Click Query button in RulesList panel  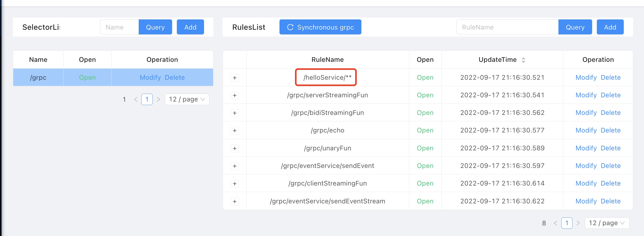point(575,27)
